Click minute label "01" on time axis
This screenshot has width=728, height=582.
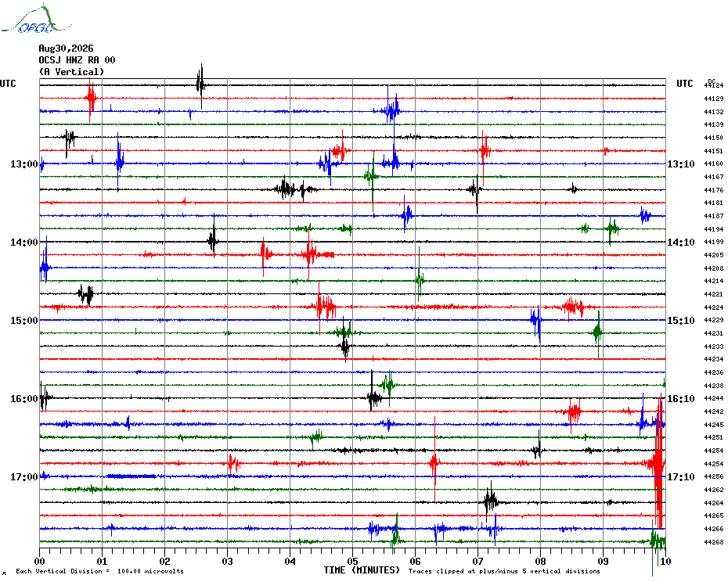click(x=102, y=562)
